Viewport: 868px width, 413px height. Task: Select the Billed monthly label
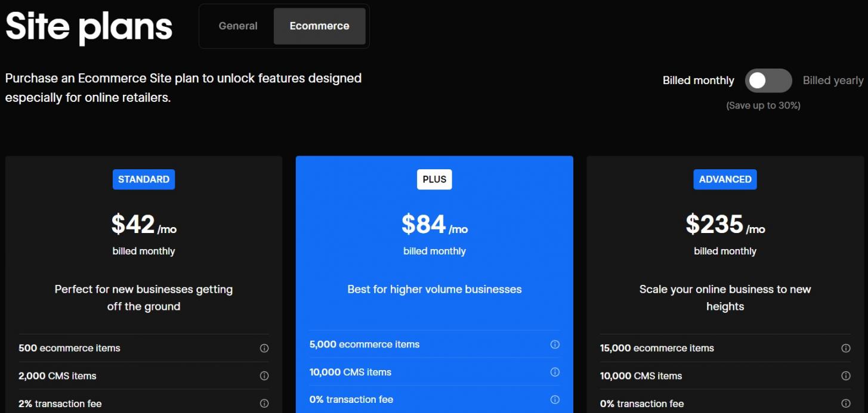(698, 80)
